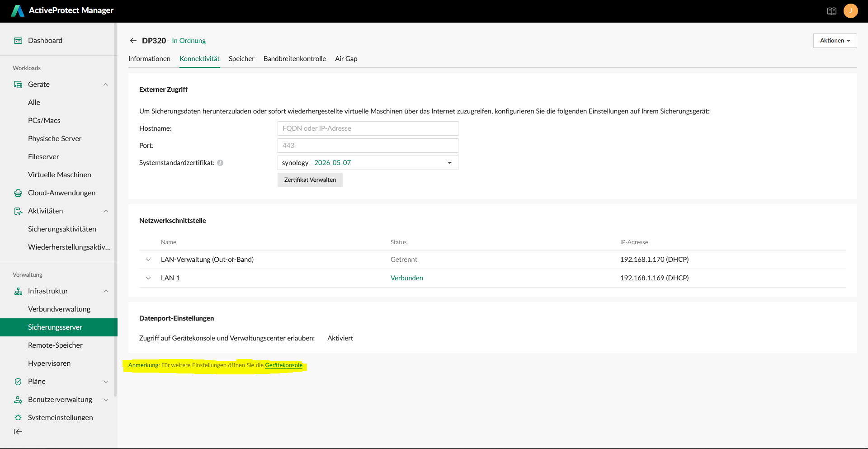This screenshot has width=868, height=449.
Task: Switch to the Air Gap tab
Action: point(346,59)
